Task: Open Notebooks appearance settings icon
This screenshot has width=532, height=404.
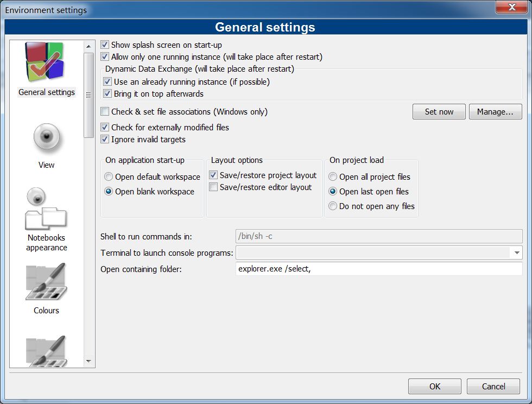Action: coord(46,209)
